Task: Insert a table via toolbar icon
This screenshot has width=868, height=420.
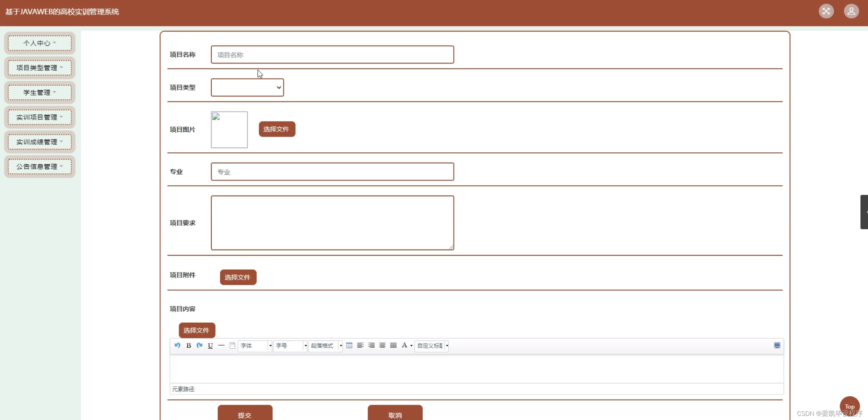Action: [x=349, y=346]
